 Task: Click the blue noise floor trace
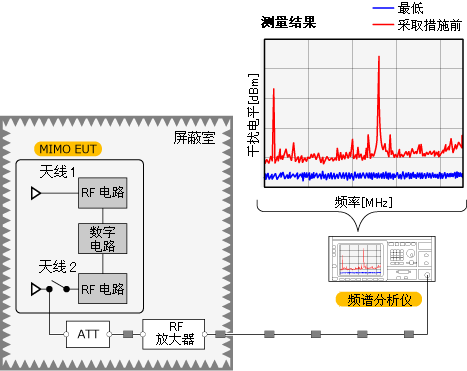point(364,175)
